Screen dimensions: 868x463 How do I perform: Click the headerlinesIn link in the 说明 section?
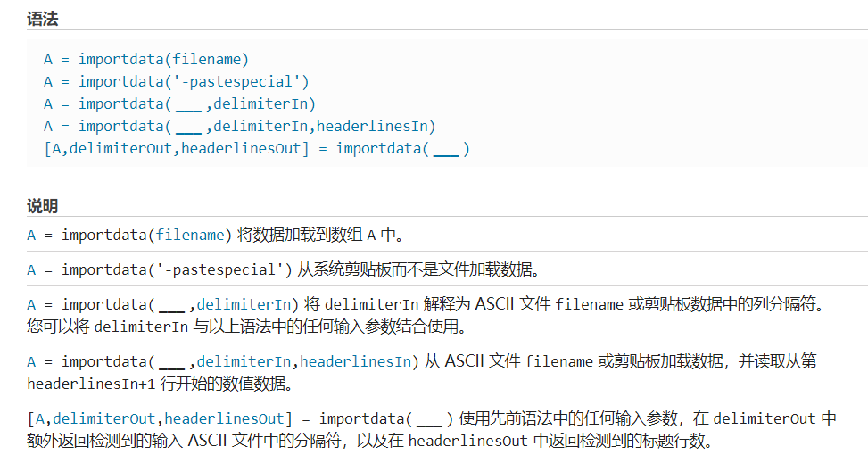(355, 361)
